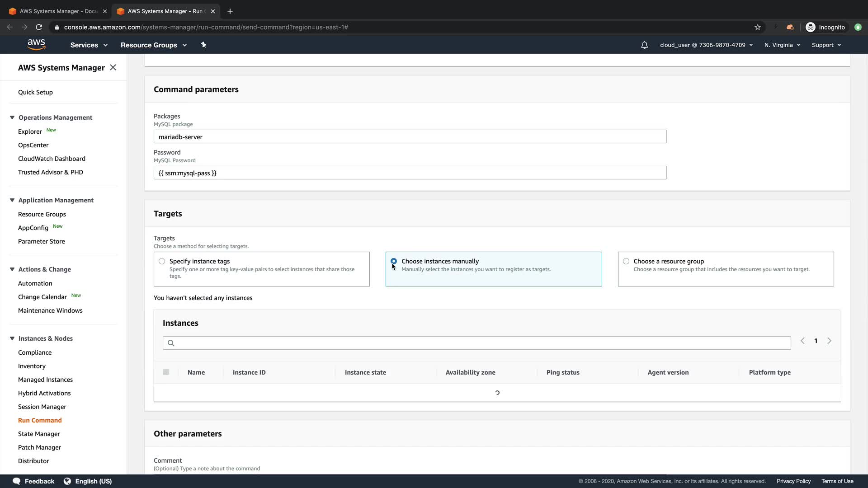Select Choose a resource group radio option
This screenshot has height=488, width=868.
pos(626,261)
